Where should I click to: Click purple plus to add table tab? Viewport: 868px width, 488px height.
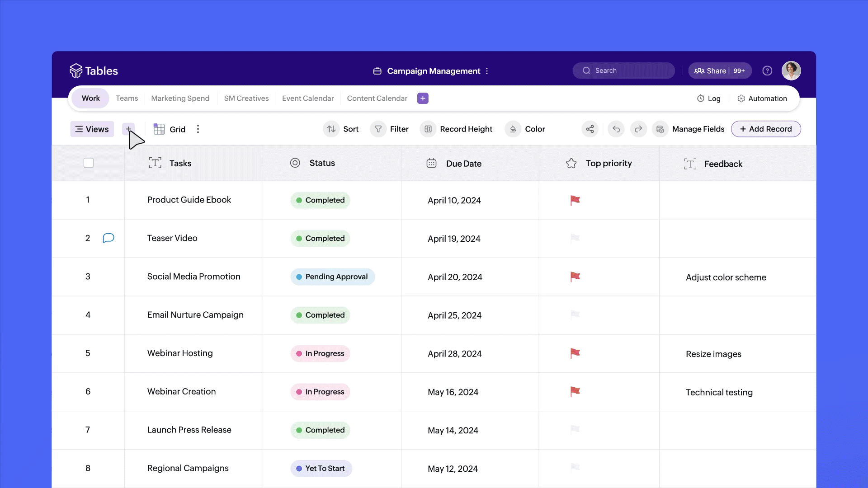click(x=423, y=99)
